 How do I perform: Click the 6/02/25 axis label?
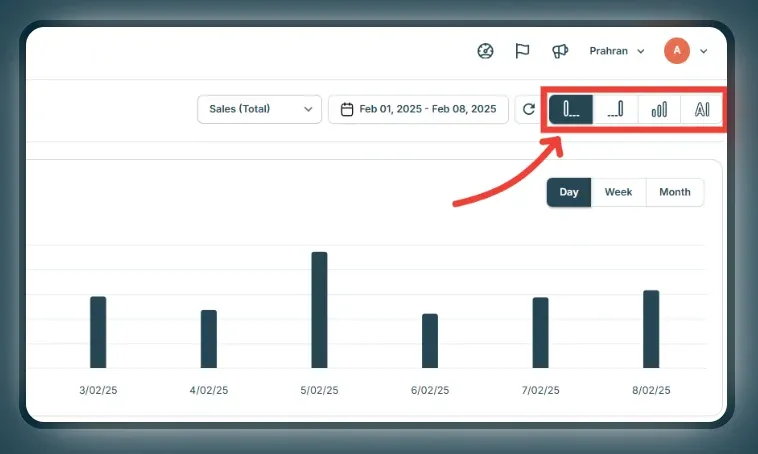coord(430,390)
